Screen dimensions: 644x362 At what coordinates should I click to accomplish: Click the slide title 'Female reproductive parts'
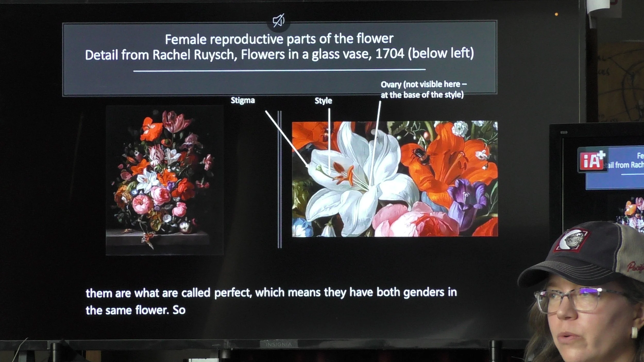pyautogui.click(x=279, y=39)
